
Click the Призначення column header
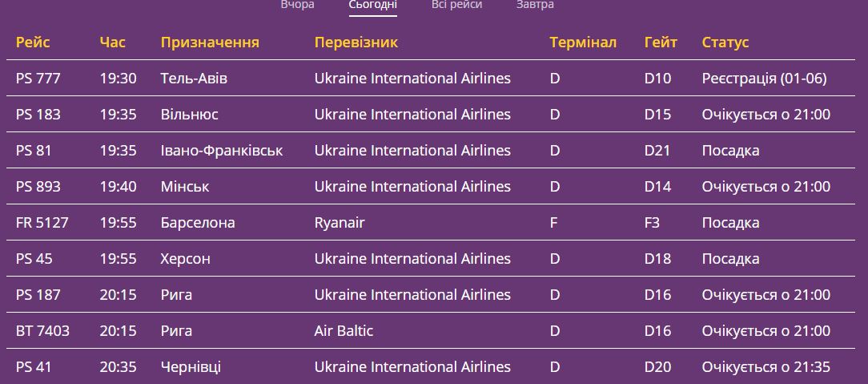pos(210,42)
